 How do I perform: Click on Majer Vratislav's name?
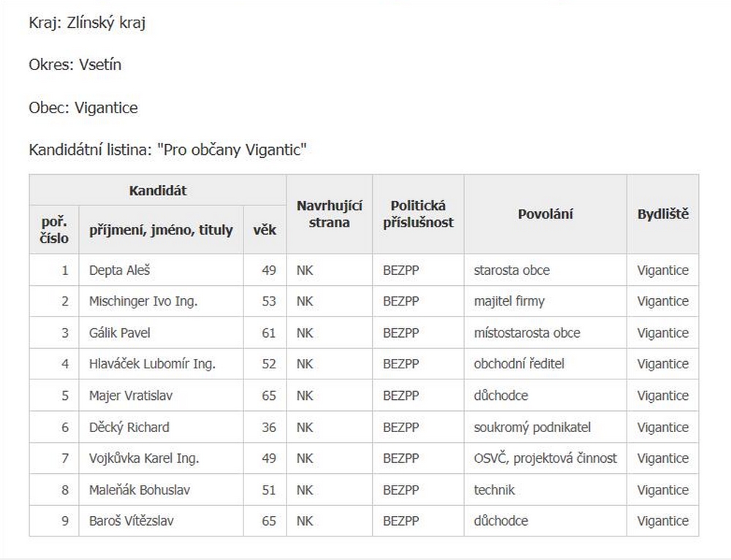(x=131, y=396)
